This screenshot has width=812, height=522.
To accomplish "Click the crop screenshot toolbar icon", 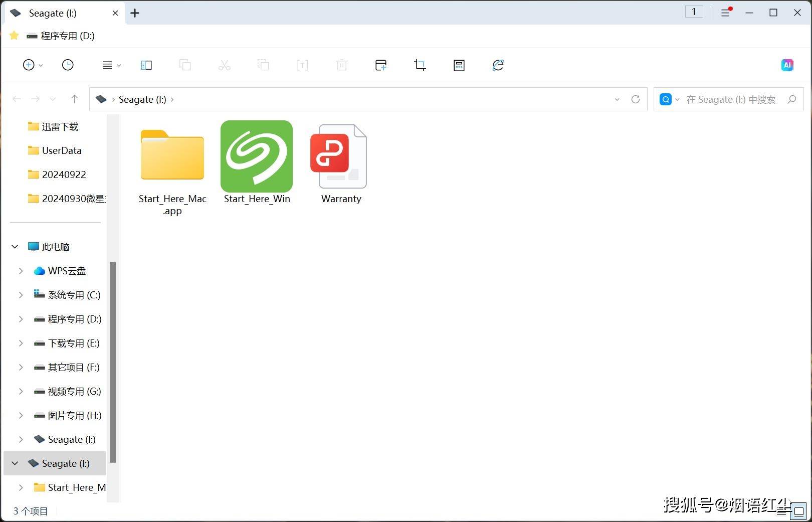I will pyautogui.click(x=420, y=65).
